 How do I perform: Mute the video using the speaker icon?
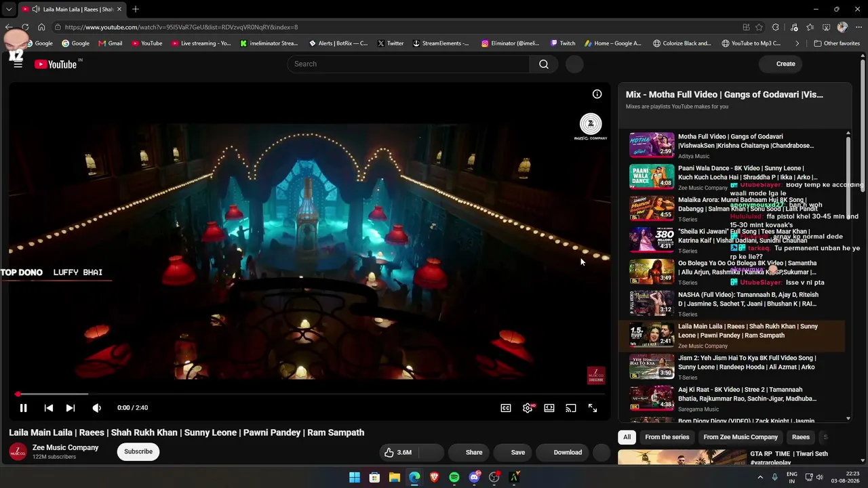pyautogui.click(x=96, y=408)
